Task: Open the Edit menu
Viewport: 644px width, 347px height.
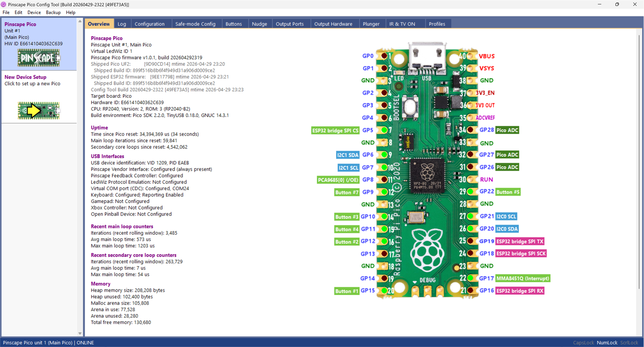Action: click(19, 12)
